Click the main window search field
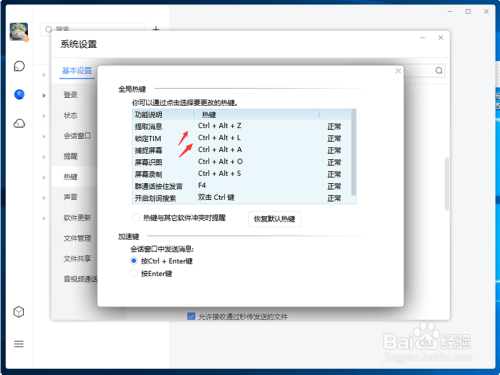This screenshot has width=500, height=375. tap(93, 29)
